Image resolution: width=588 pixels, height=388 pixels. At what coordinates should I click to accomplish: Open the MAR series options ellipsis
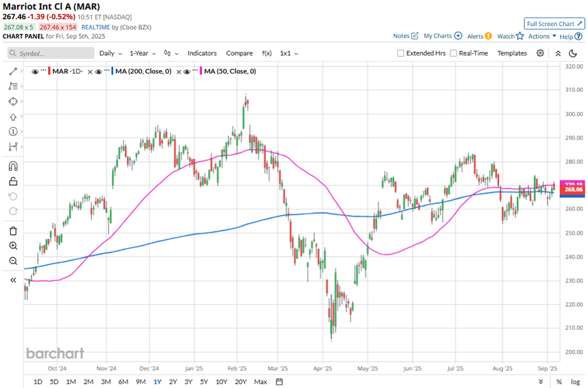(44, 70)
